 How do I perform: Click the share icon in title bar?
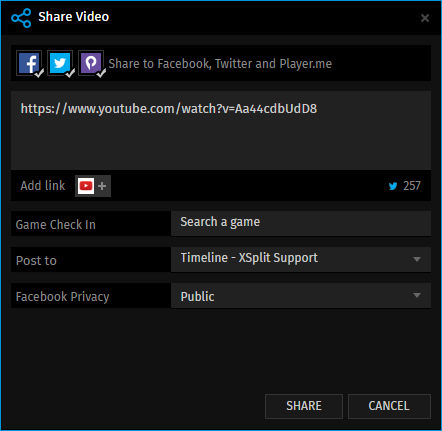coord(21,18)
